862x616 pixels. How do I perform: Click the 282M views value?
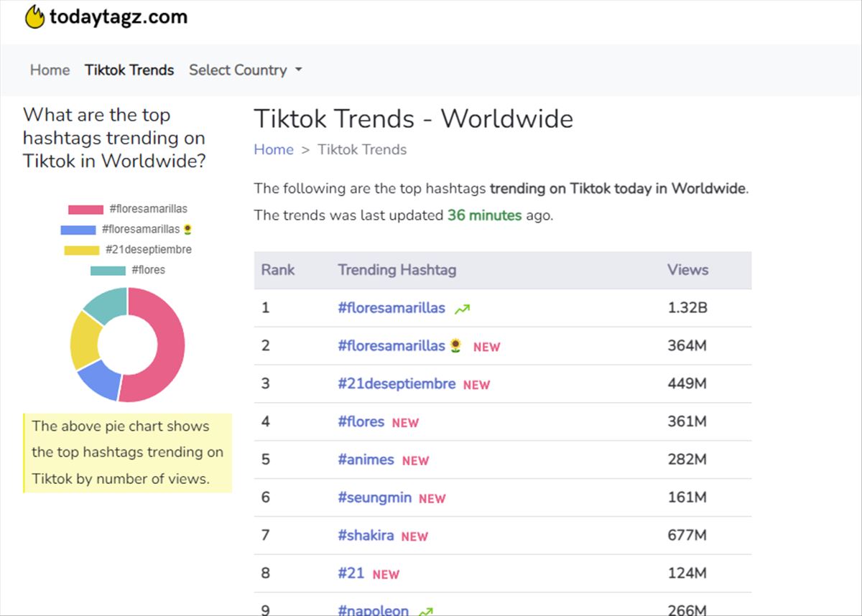[x=687, y=460]
